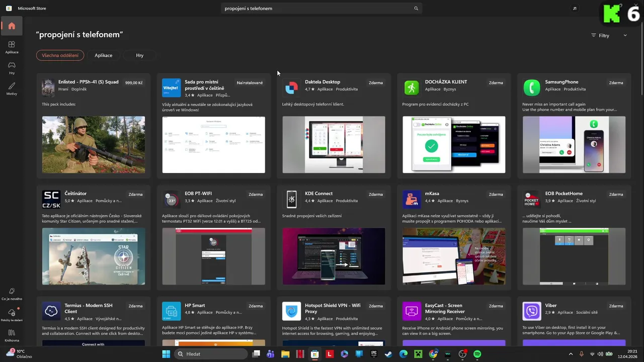Click the taskbar Hledat search box

coord(212,354)
